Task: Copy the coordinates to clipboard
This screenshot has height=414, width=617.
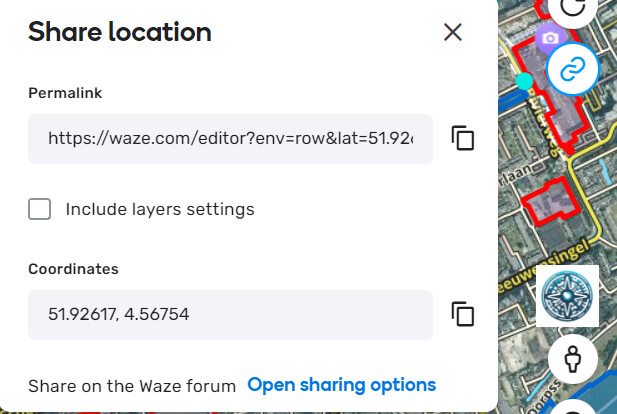Action: 462,314
